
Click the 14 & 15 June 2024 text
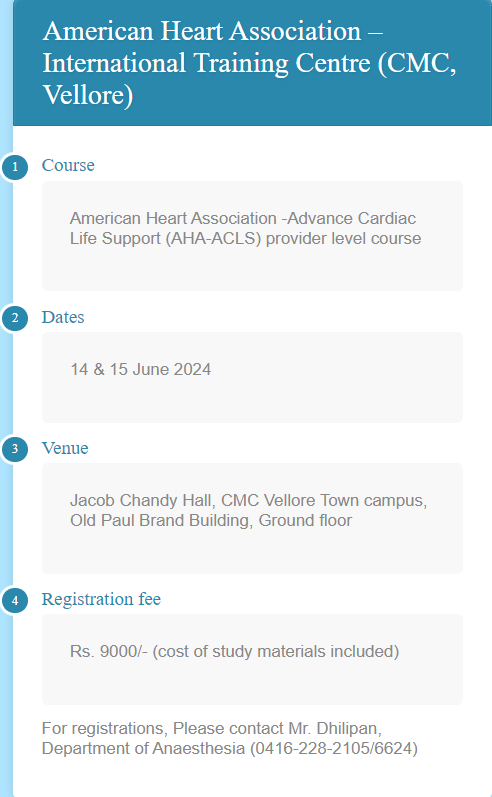(x=141, y=370)
